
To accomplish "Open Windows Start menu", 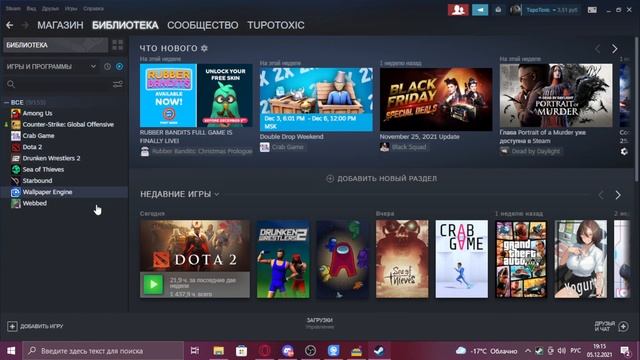I will (11, 351).
